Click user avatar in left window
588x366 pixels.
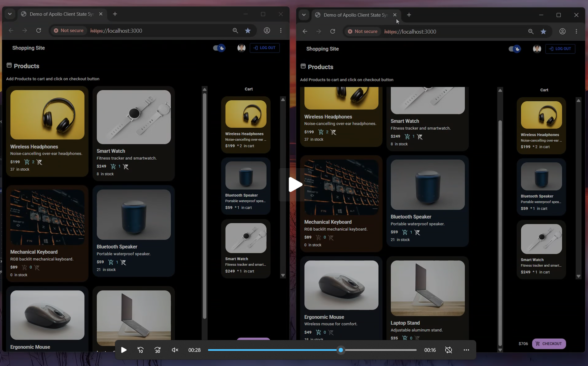click(x=241, y=48)
